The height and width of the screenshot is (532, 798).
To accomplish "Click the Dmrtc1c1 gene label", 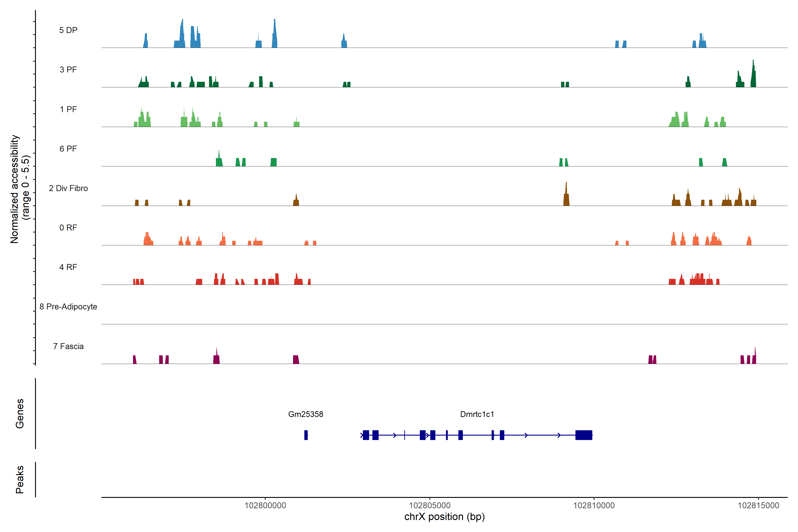I will coord(477,414).
